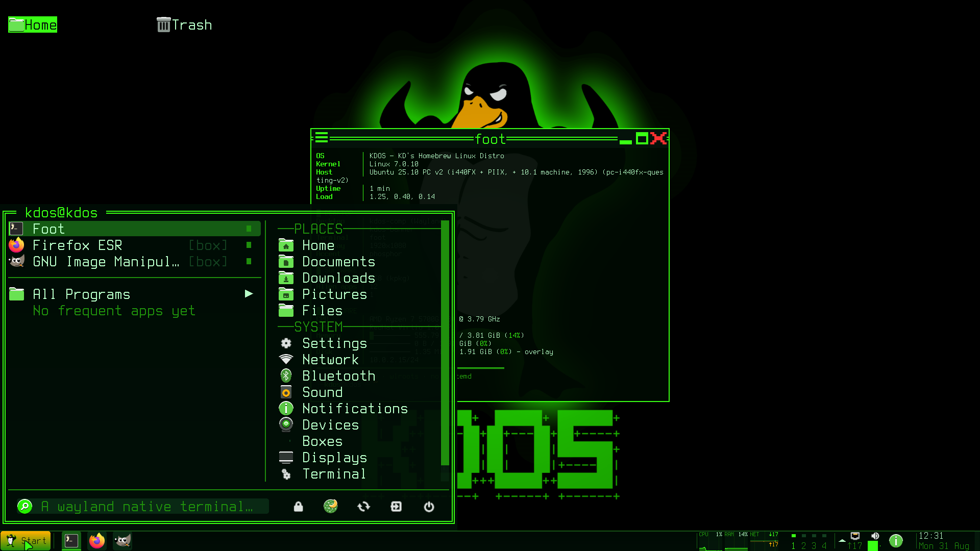Open Pictures folder in Places
This screenshot has height=551, width=980.
point(359,294)
